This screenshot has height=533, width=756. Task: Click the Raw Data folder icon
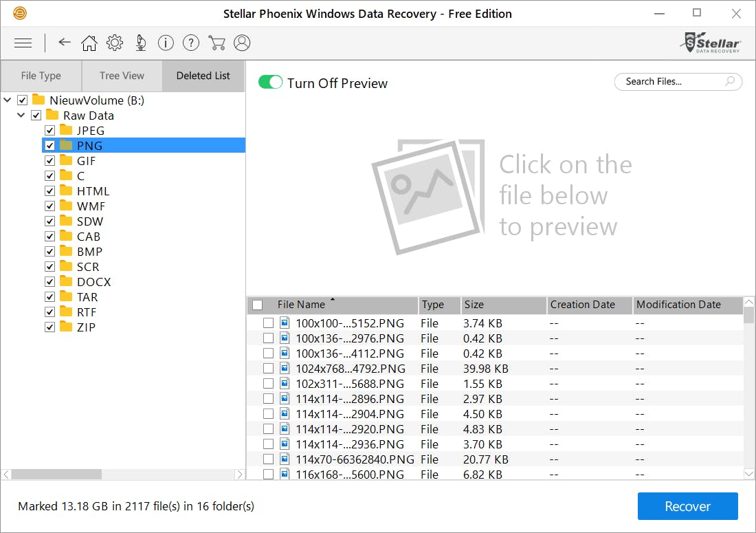click(52, 116)
